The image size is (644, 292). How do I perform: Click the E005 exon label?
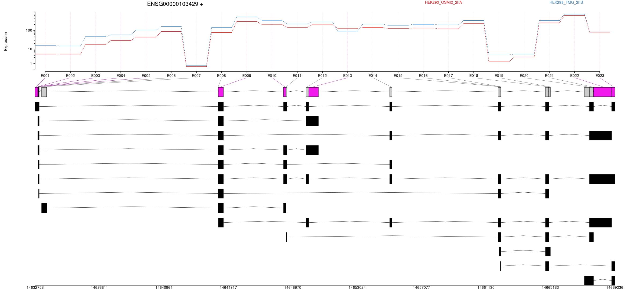[146, 76]
